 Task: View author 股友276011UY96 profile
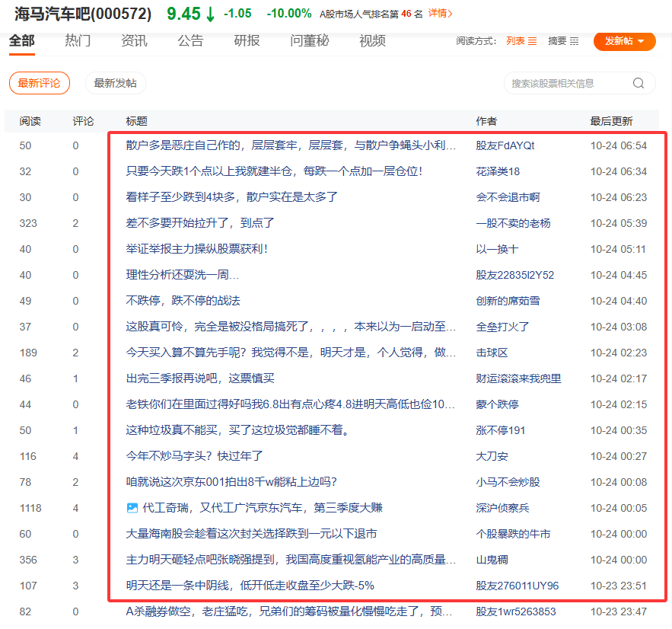coord(518,586)
